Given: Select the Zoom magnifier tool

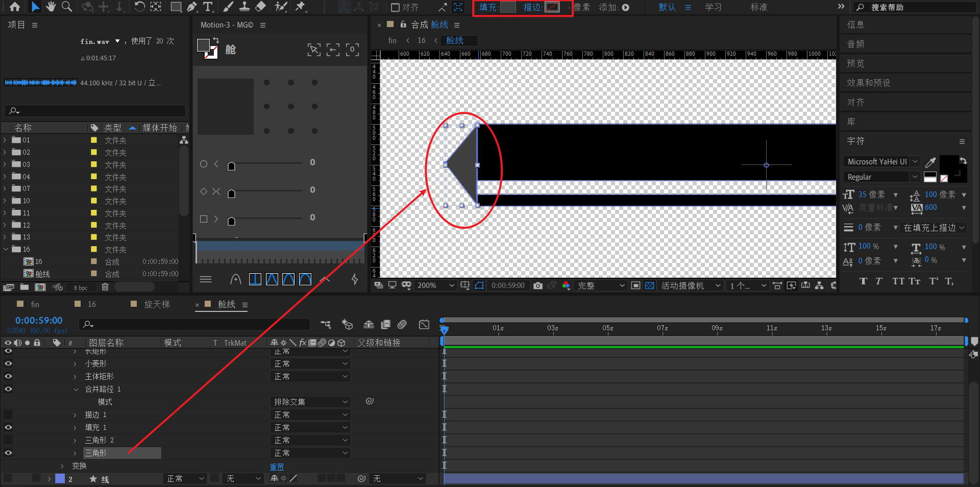Looking at the screenshot, I should 66,7.
